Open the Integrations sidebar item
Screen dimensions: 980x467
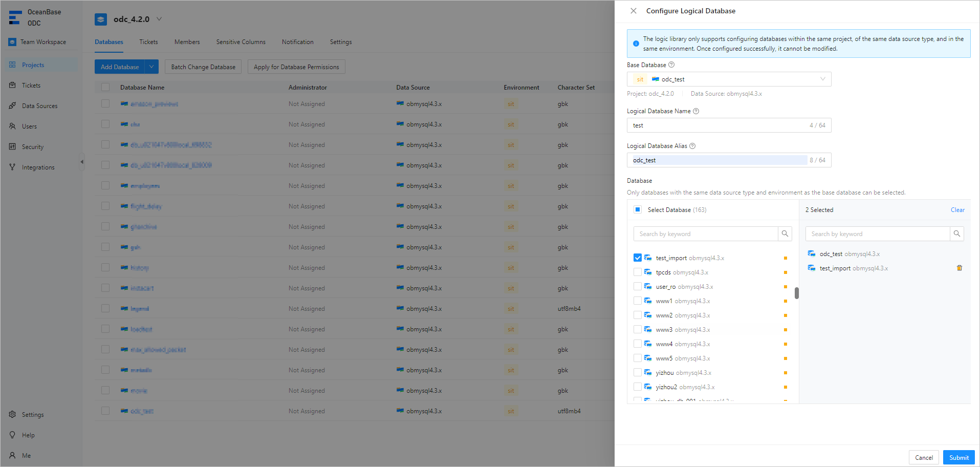(38, 167)
